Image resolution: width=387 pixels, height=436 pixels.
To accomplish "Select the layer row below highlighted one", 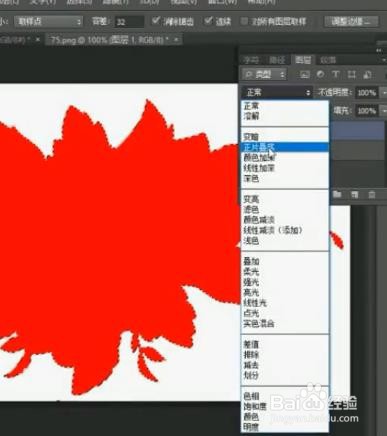I will [357, 150].
